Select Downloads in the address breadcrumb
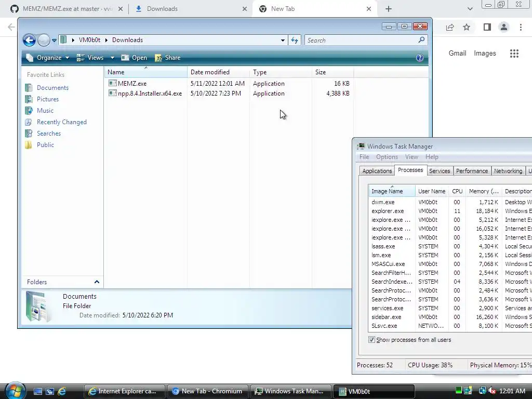The width and height of the screenshot is (532, 399). [128, 40]
